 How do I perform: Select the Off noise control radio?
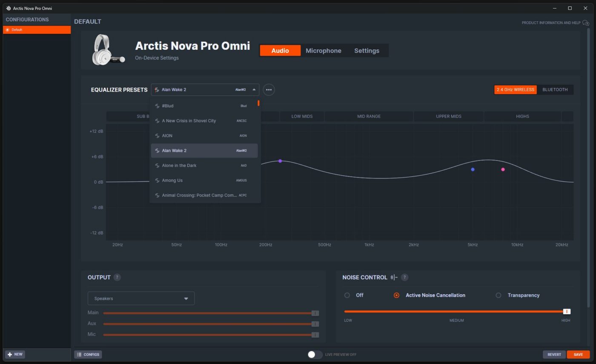tap(347, 295)
